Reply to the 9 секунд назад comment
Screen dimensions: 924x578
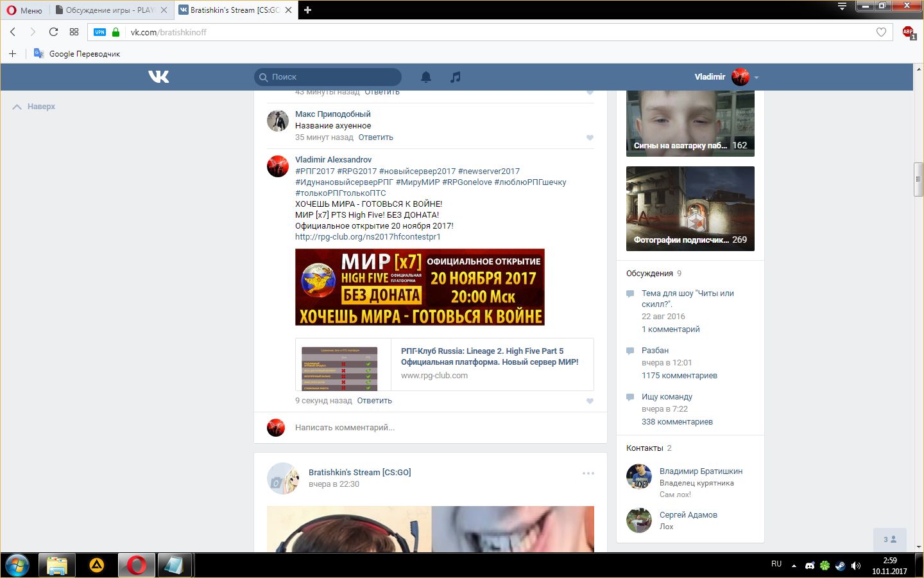click(x=374, y=401)
